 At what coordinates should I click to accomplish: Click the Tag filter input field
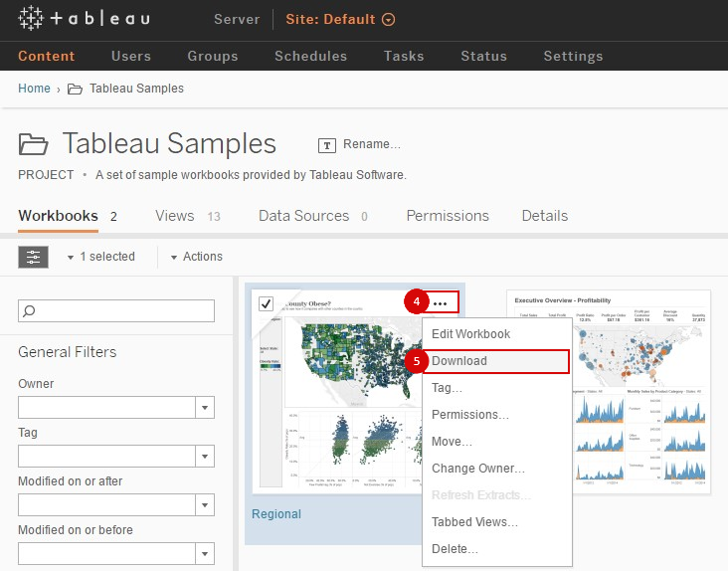point(106,457)
